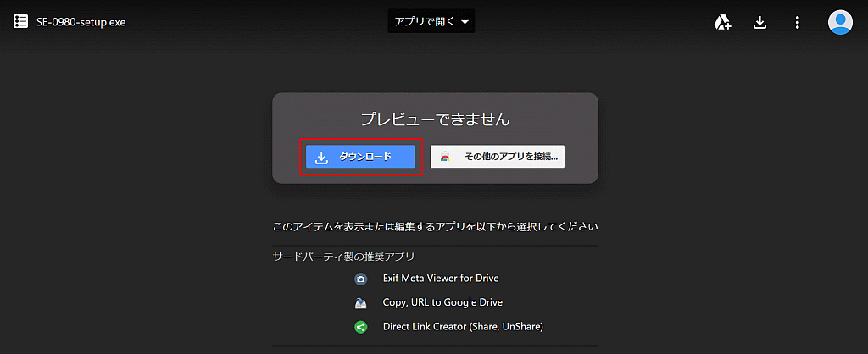
Task: Select Copy, URL to Google Drive
Action: click(442, 302)
